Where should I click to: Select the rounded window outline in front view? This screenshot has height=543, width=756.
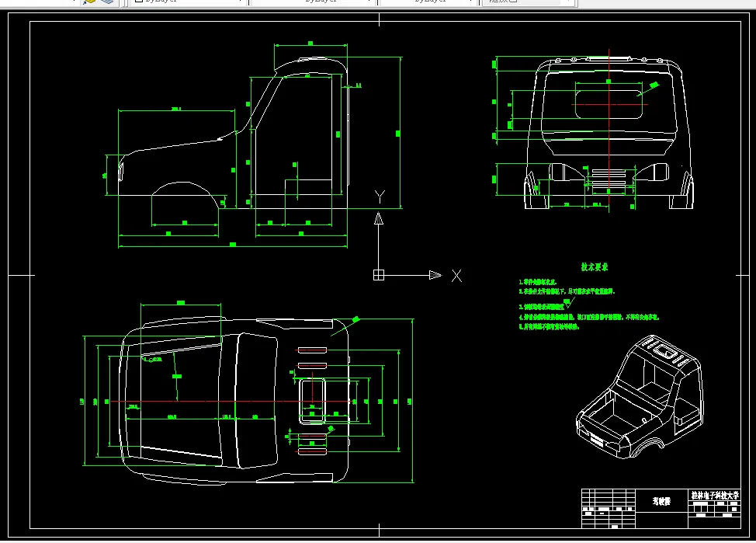tap(609, 104)
